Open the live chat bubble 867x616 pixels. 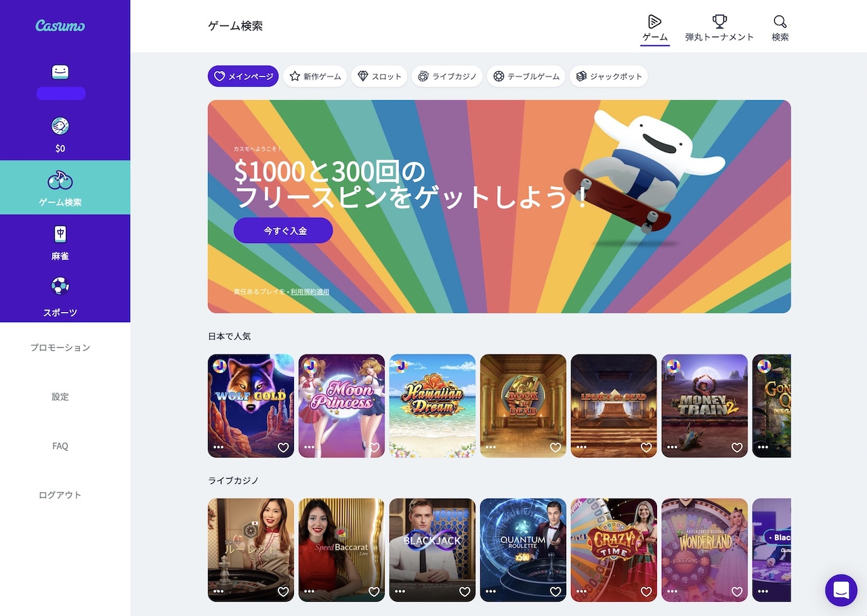[x=841, y=590]
